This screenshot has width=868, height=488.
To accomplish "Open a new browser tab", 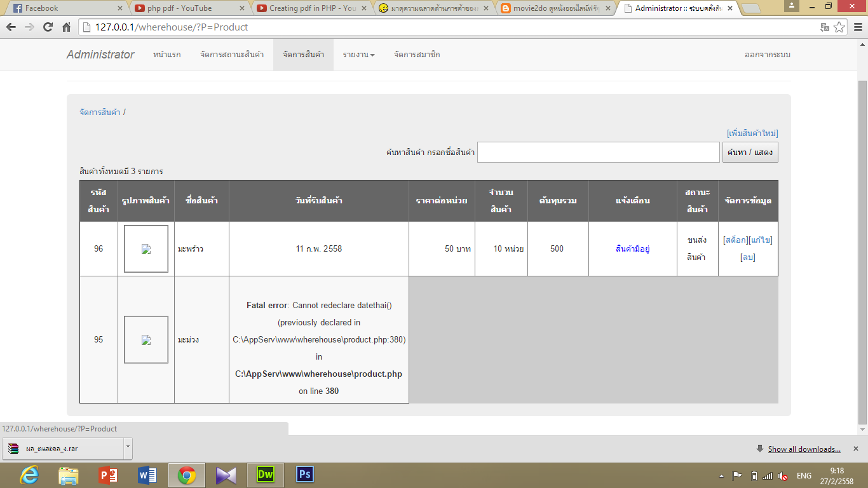I will pos(751,8).
